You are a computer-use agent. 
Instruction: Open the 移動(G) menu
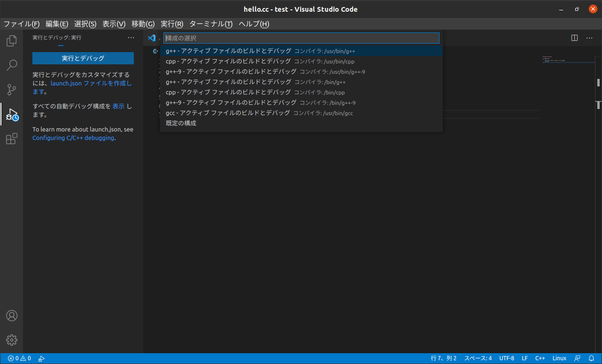(143, 24)
